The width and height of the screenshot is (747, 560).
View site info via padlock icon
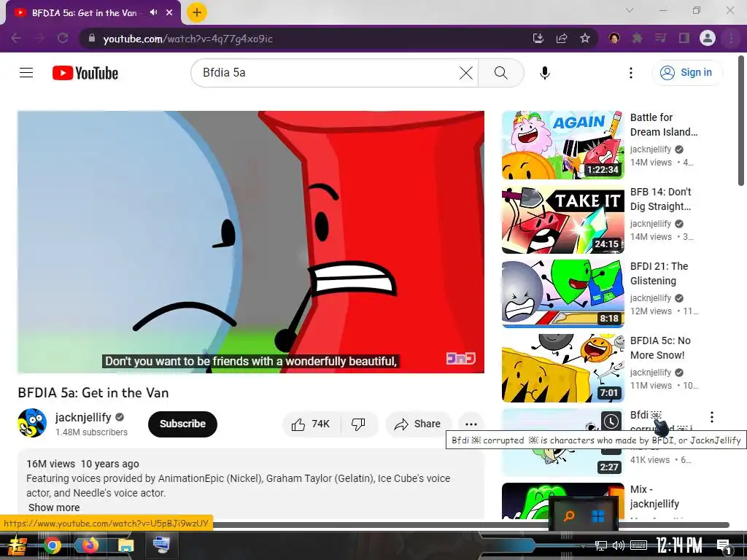tap(92, 38)
